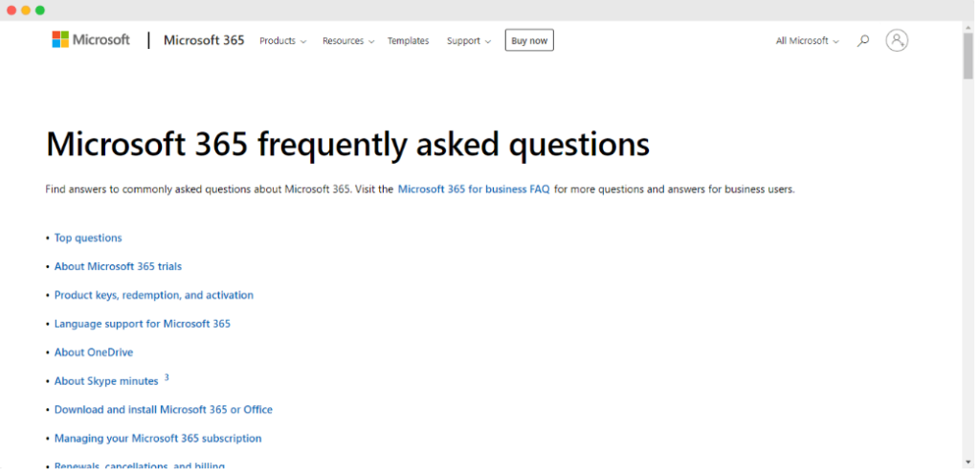This screenshot has width=980, height=476.
Task: Click footnote 3 superscript link
Action: [167, 377]
